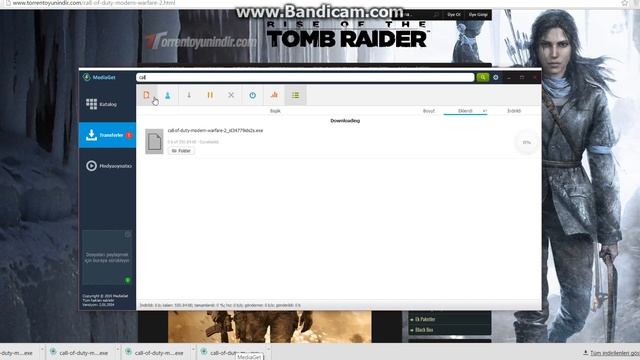Click the add torrent file icon in MediaGet toolbar
640x360 pixels.
click(x=147, y=95)
